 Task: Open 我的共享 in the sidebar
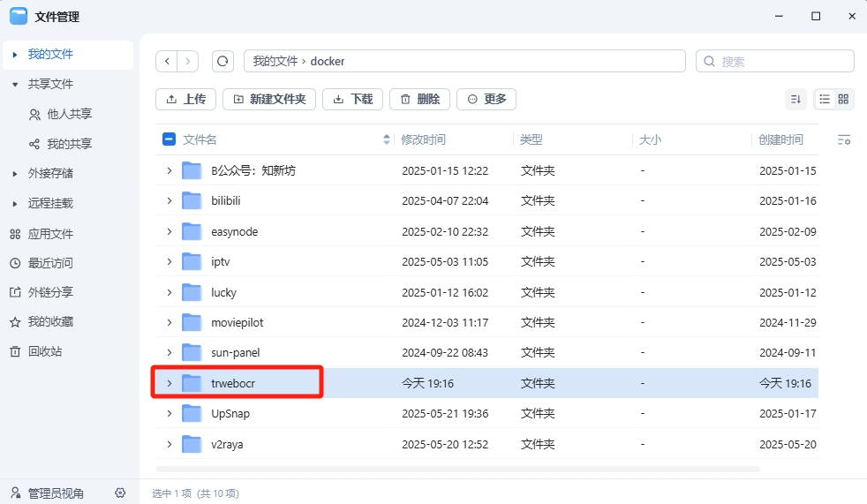pos(61,144)
